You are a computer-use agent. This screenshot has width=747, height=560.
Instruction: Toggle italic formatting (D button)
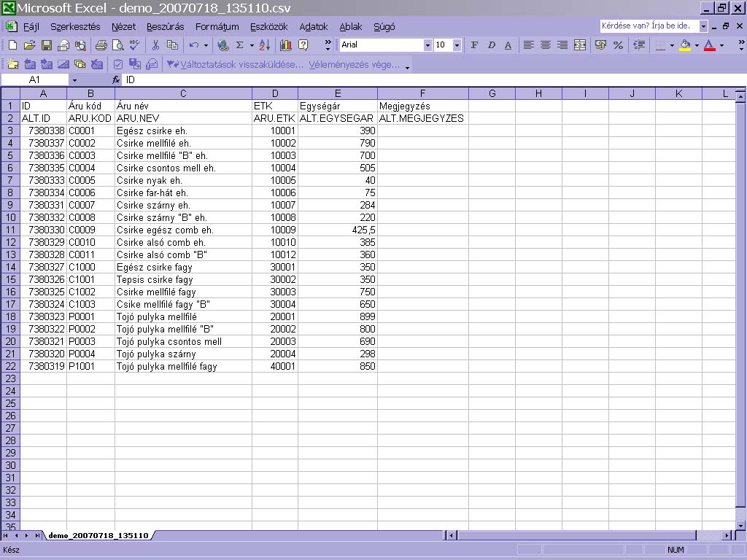tap(491, 45)
